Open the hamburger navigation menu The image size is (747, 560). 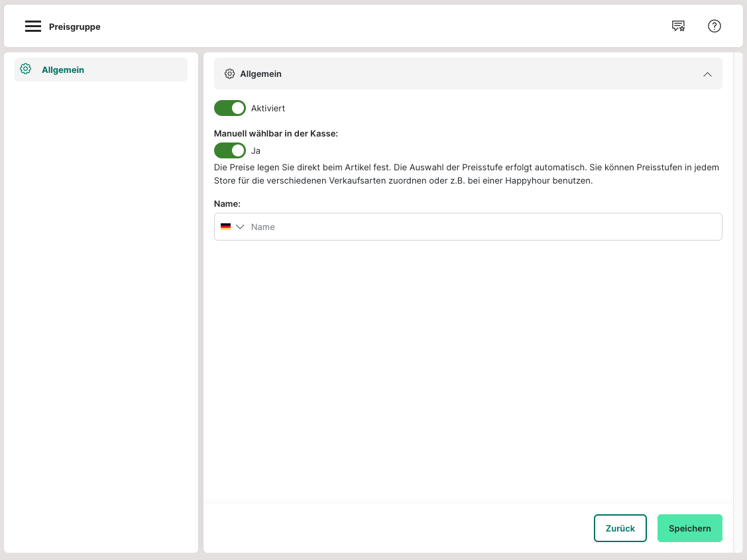point(33,27)
